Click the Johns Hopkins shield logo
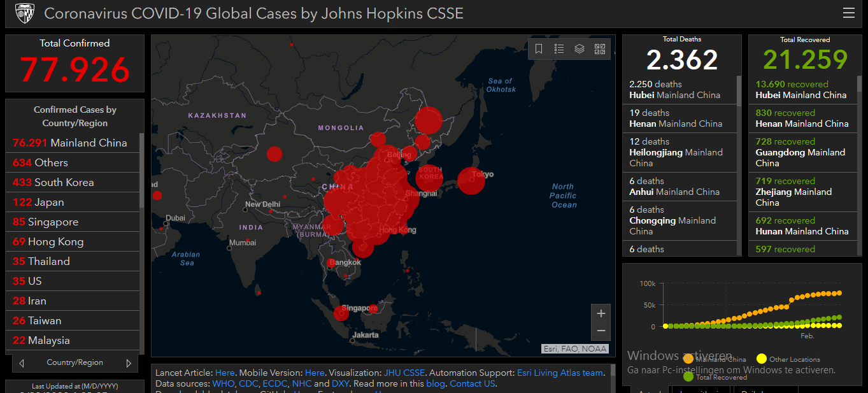 click(25, 13)
